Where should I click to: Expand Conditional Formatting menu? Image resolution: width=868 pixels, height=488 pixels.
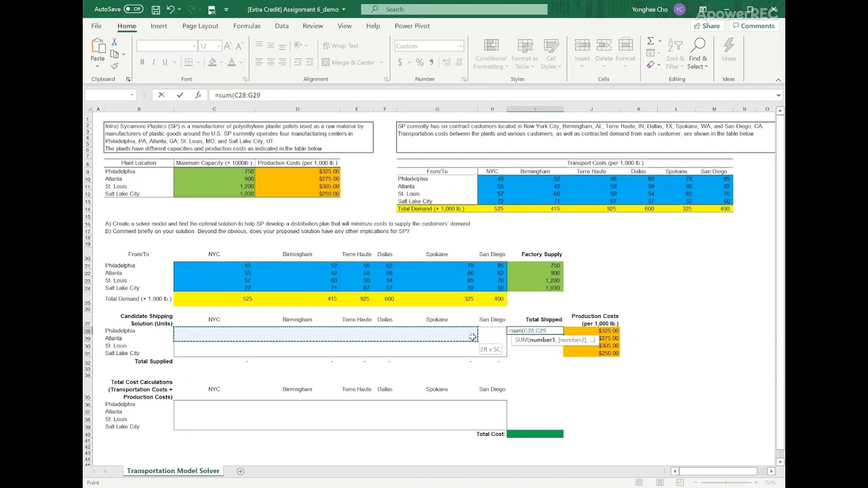tap(491, 54)
